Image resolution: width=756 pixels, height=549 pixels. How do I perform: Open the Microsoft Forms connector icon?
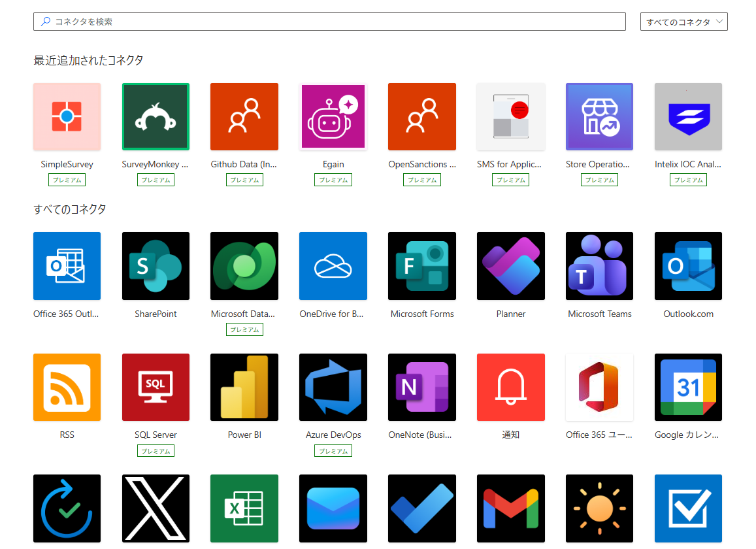[x=422, y=266]
